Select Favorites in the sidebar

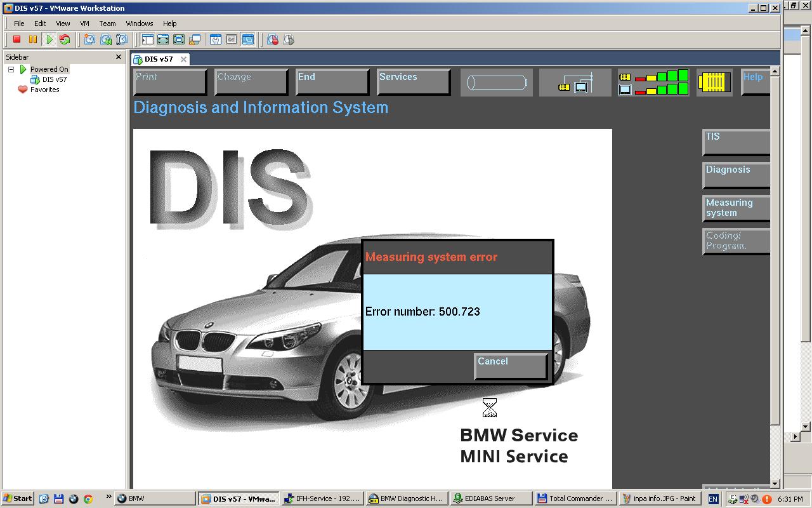(x=45, y=90)
